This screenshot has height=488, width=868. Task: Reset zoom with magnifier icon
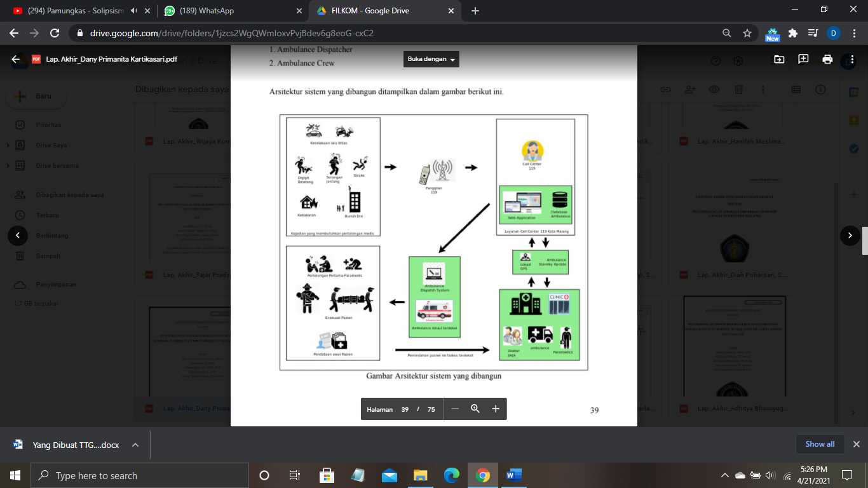pyautogui.click(x=475, y=409)
